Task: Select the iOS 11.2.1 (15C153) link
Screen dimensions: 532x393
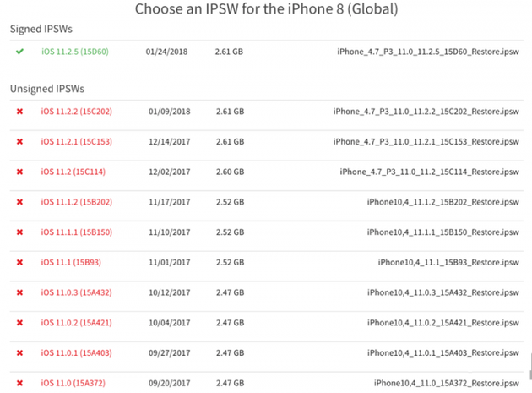Action: (x=76, y=142)
